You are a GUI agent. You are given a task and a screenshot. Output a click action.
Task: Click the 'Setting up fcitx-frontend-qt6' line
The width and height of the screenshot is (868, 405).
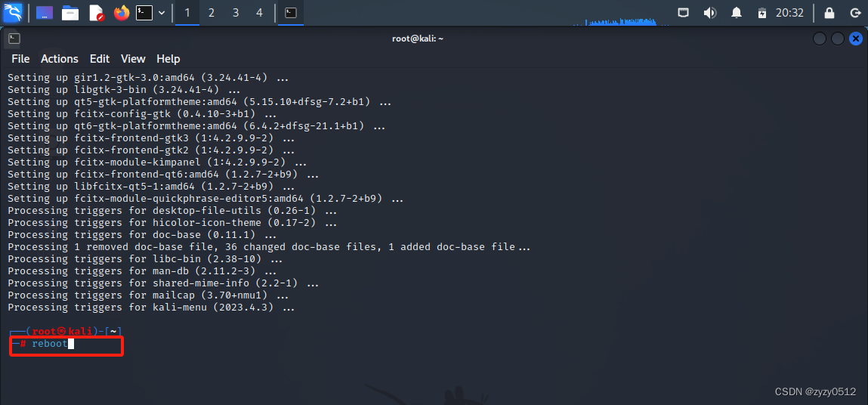pyautogui.click(x=163, y=175)
